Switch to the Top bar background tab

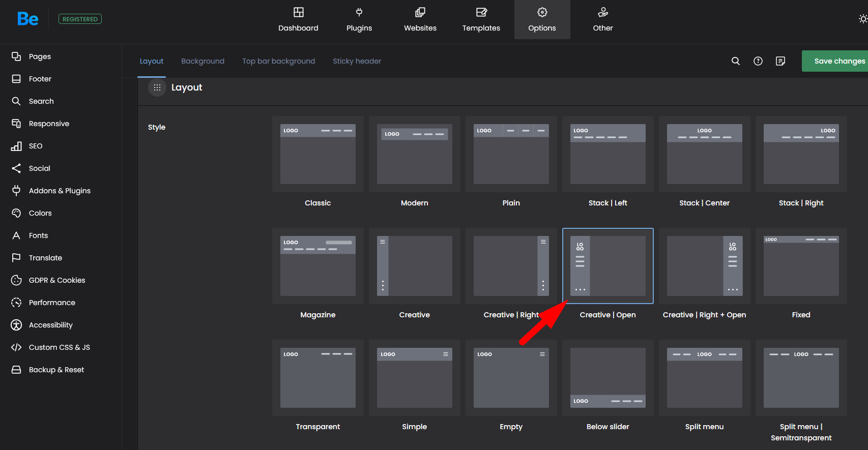(278, 61)
